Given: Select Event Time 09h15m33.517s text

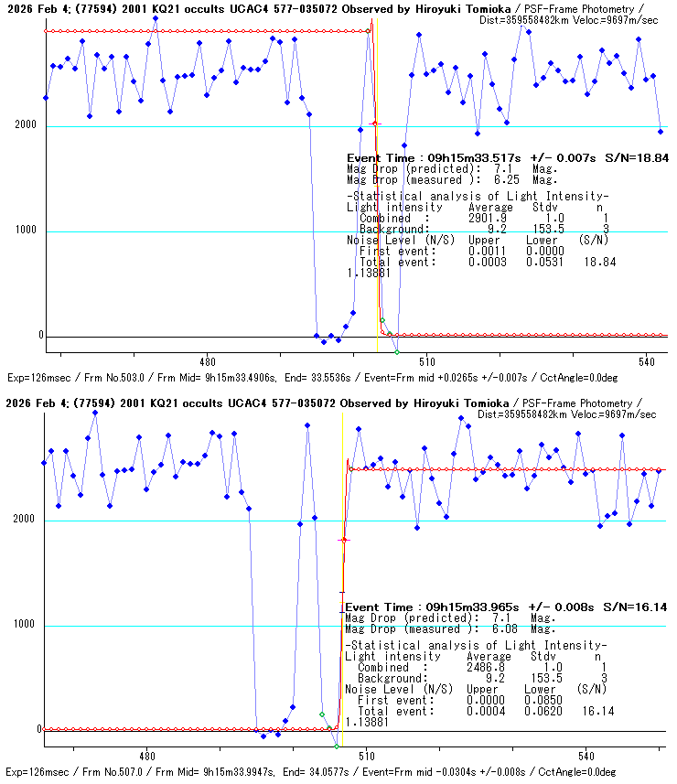Looking at the screenshot, I should (435, 158).
